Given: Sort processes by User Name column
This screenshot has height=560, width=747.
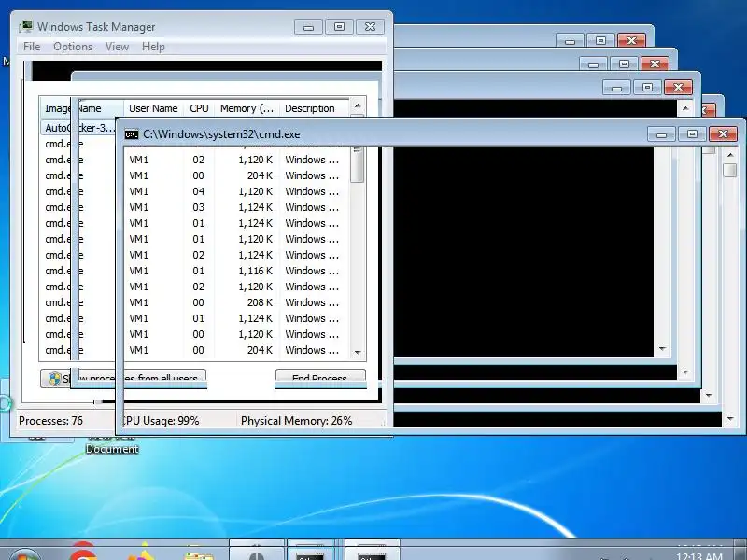Looking at the screenshot, I should tap(153, 108).
